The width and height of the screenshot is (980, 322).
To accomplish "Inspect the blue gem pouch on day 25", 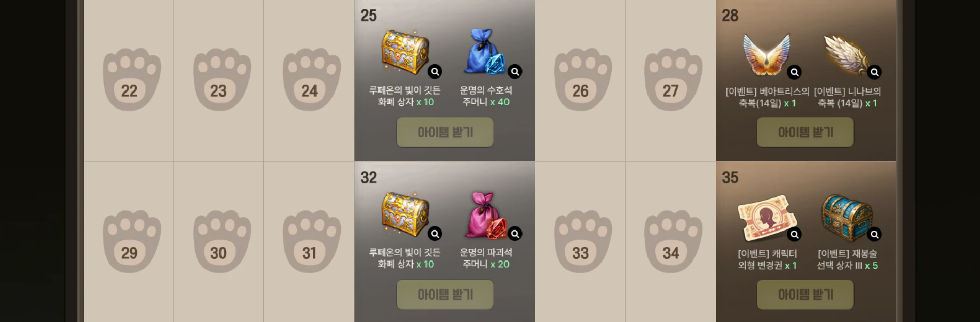I will [515, 71].
